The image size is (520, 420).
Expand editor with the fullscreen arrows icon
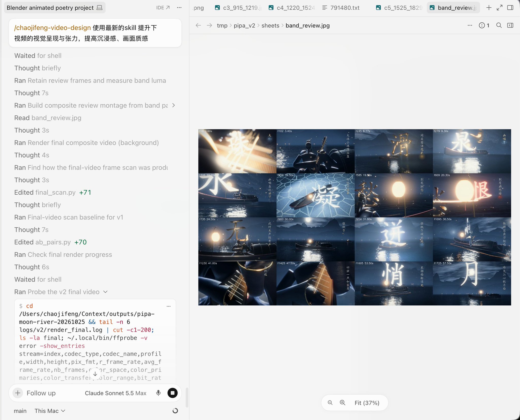(x=499, y=8)
